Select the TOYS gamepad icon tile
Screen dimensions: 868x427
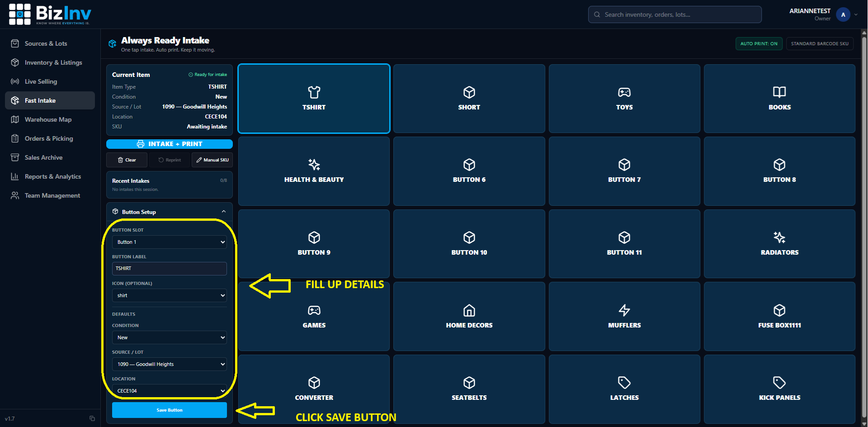(624, 99)
